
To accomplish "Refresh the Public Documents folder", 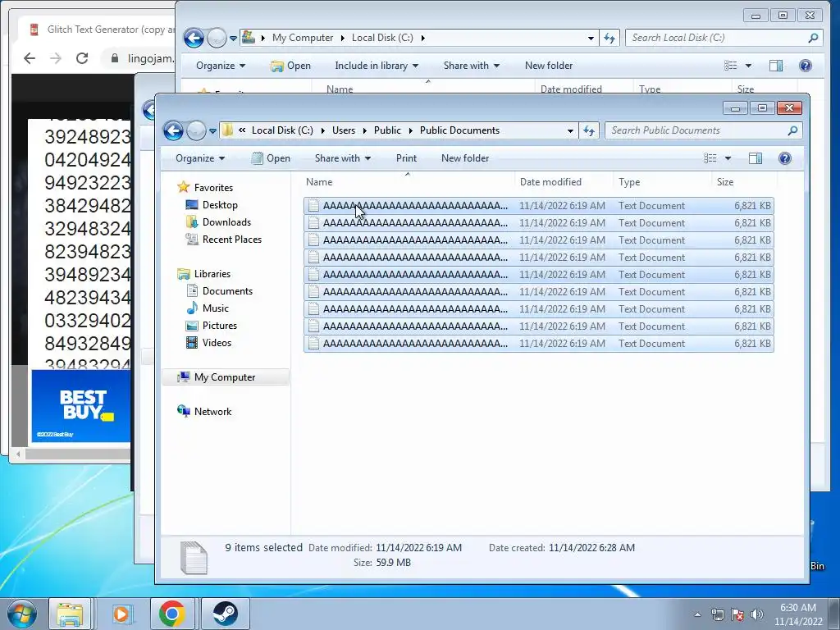I will pos(589,130).
